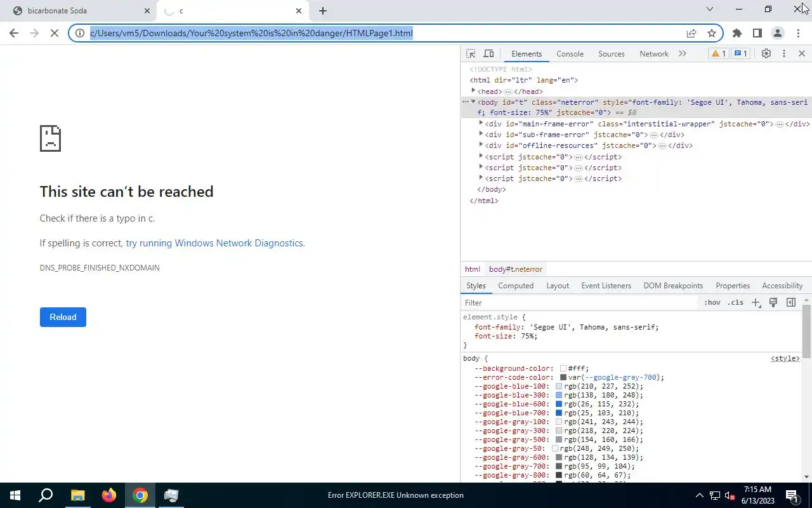Open DevTools settings gear
The image size is (812, 508).
click(766, 54)
